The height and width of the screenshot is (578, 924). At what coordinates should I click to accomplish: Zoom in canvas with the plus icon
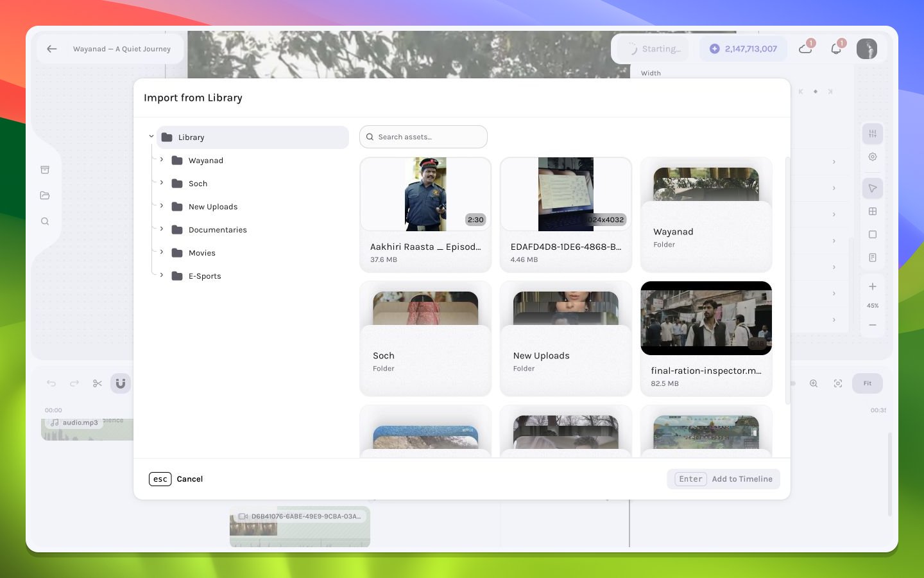pos(873,286)
